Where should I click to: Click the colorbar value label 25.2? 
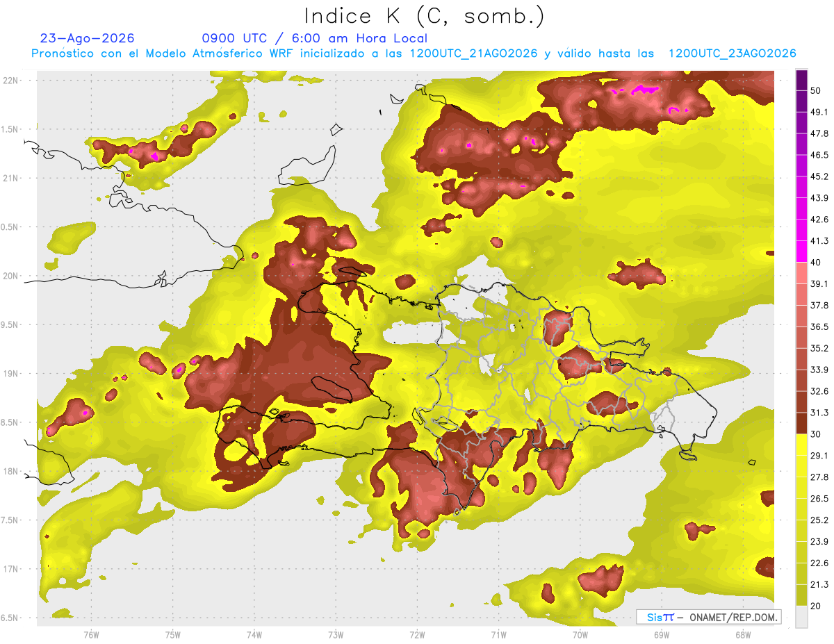(819, 520)
